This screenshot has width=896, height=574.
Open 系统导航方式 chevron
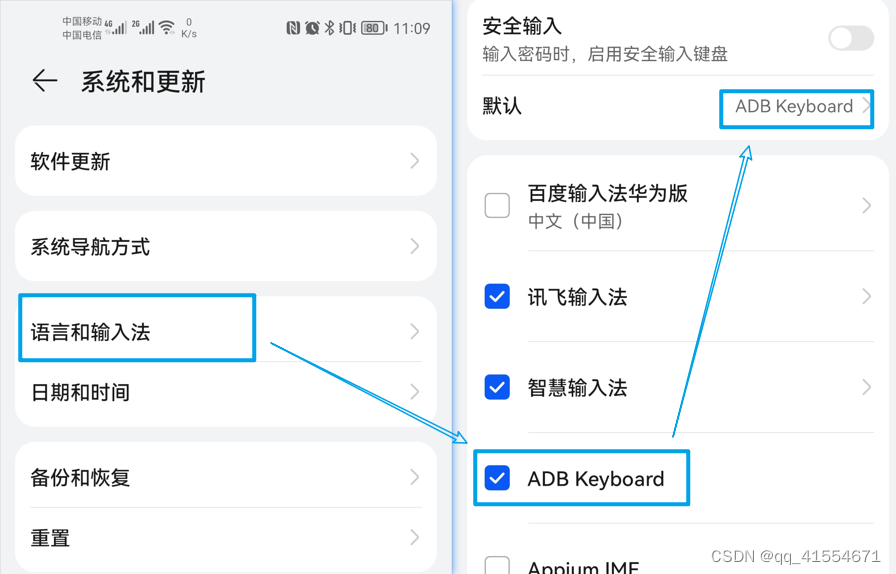click(x=415, y=246)
